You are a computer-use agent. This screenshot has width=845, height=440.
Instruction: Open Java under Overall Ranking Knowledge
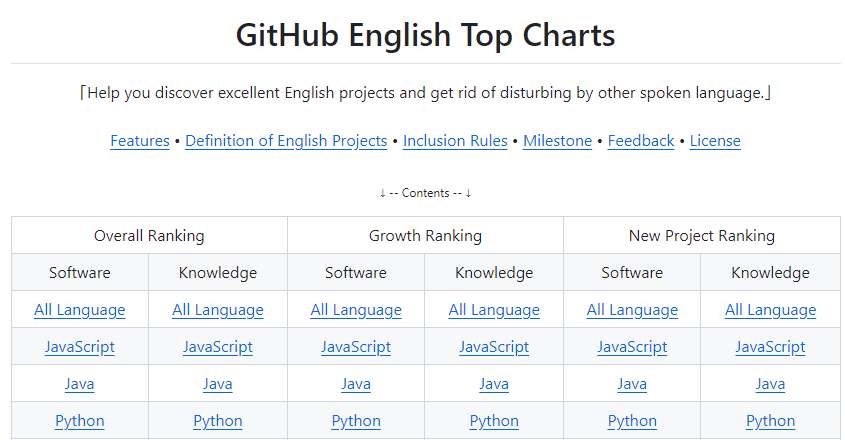pyautogui.click(x=218, y=384)
